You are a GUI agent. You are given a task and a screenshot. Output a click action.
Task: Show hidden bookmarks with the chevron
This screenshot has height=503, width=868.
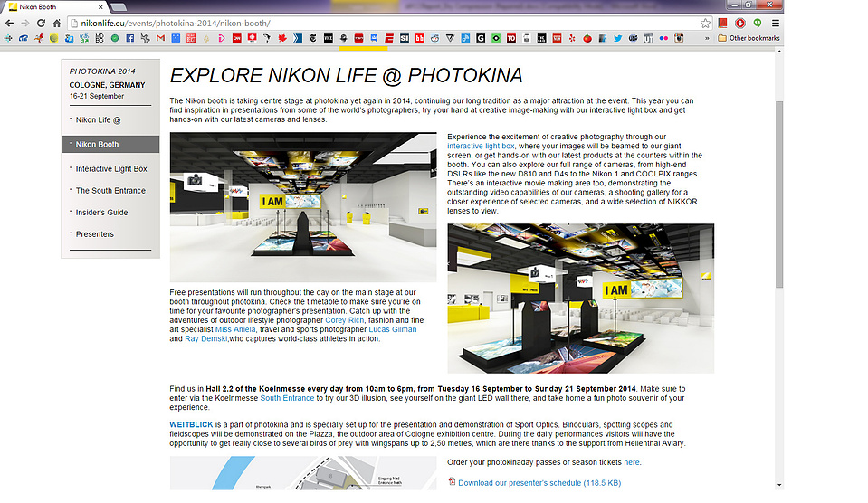point(707,38)
